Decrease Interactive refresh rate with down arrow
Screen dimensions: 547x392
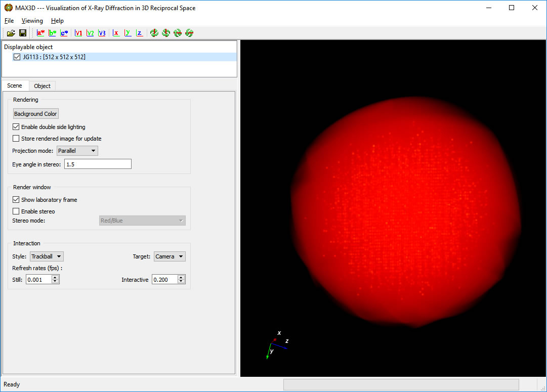click(x=181, y=281)
